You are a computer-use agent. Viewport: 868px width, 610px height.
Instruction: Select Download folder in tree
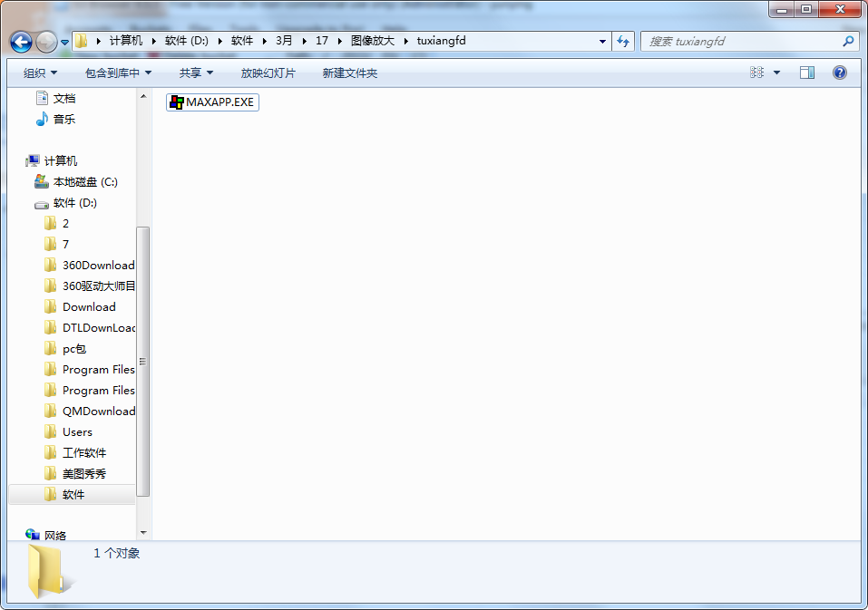80,307
